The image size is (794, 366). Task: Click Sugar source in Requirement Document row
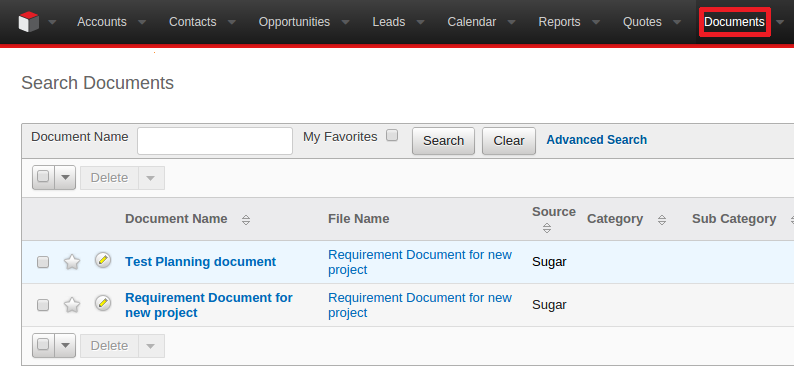pos(549,305)
